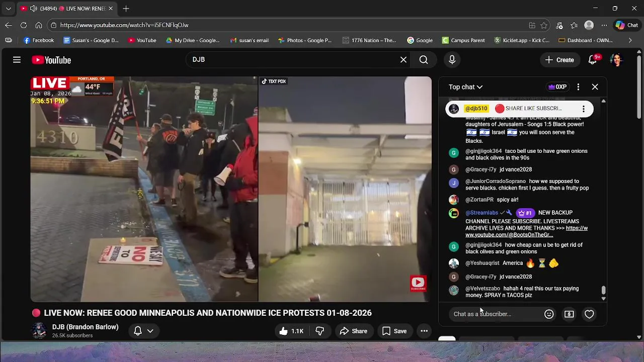Open live chat options menu
Image resolution: width=644 pixels, height=362 pixels.
(x=578, y=87)
